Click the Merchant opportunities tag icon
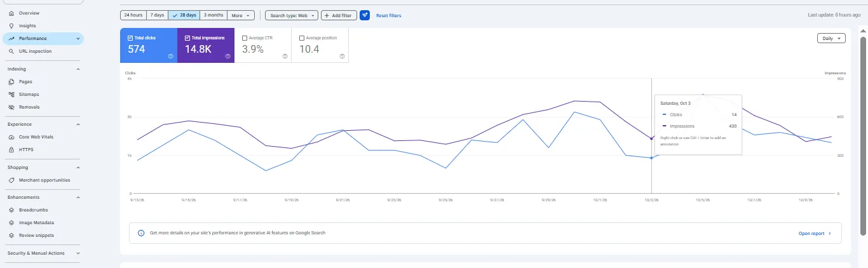Screen dimensions: 868x268 (11, 180)
